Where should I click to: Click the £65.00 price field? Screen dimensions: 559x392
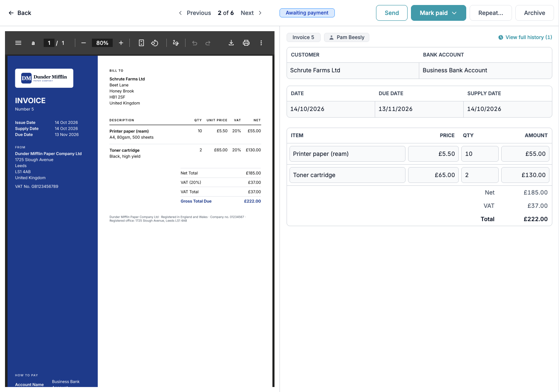click(433, 175)
